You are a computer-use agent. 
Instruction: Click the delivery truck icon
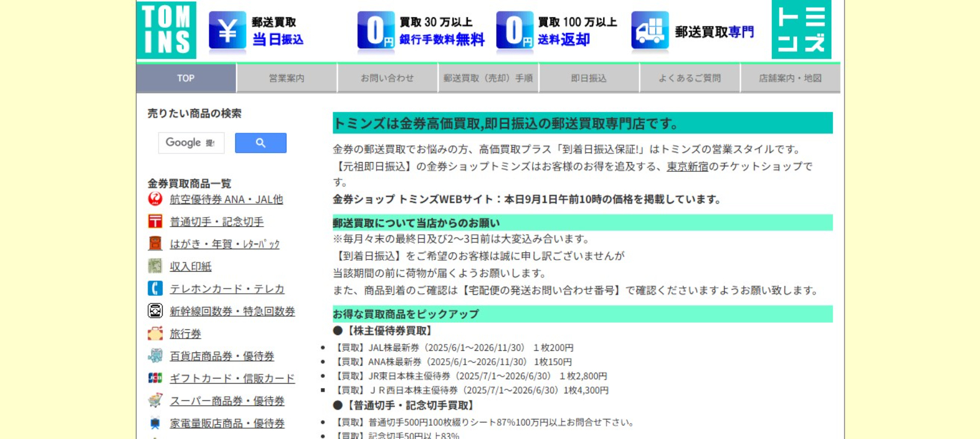point(650,30)
